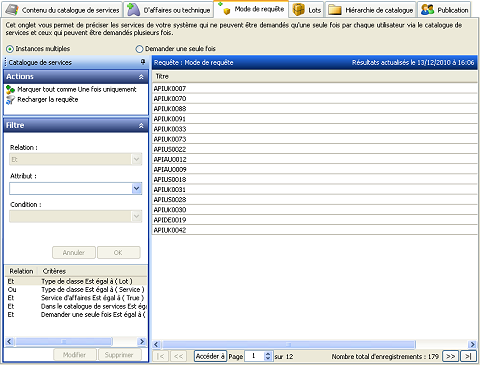The image size is (480, 365).
Task: Select the APIUK0088 row
Action: click(x=315, y=109)
